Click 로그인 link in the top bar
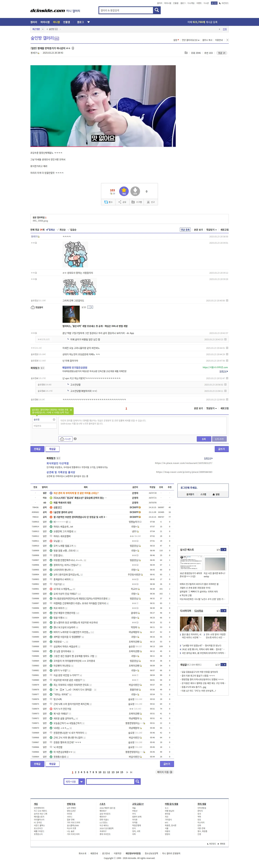This screenshot has width=259, height=868. [214, 3]
